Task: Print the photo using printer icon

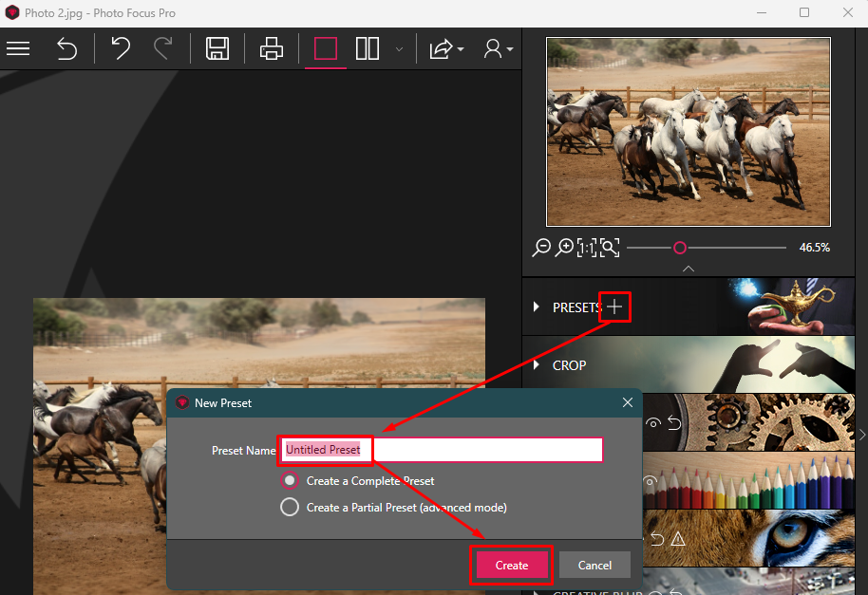Action: [x=272, y=48]
